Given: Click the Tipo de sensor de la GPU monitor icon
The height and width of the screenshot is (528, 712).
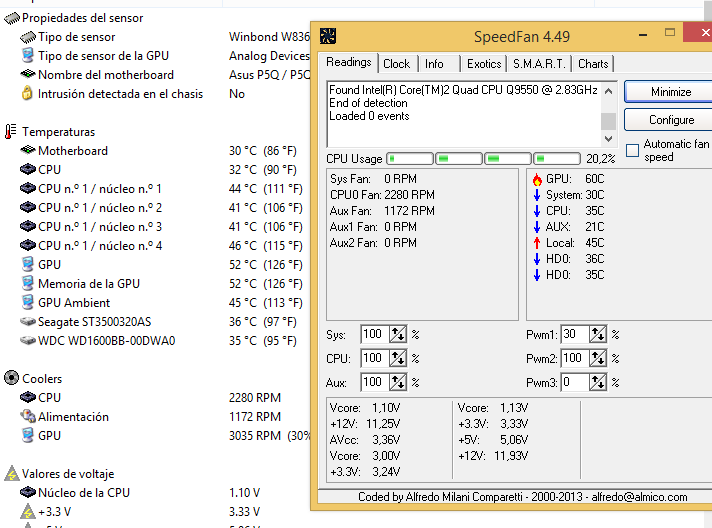Looking at the screenshot, I should click(28, 55).
